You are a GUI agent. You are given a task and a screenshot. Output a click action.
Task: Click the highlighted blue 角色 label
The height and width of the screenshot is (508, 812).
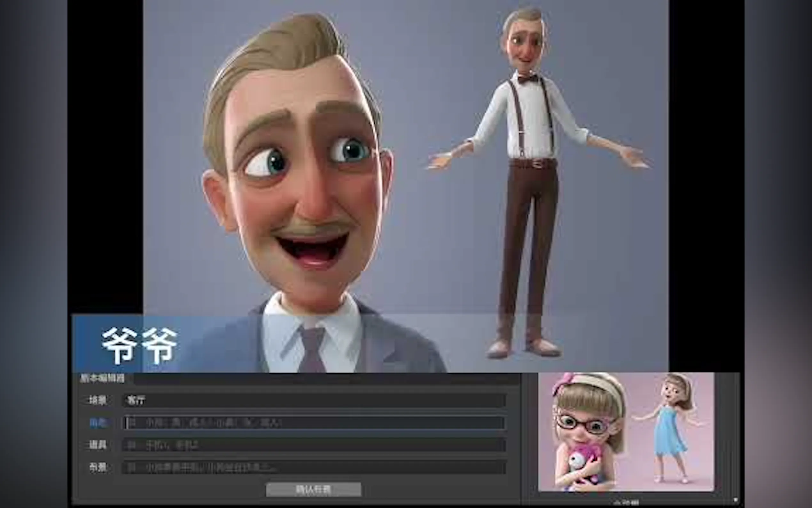click(x=98, y=423)
